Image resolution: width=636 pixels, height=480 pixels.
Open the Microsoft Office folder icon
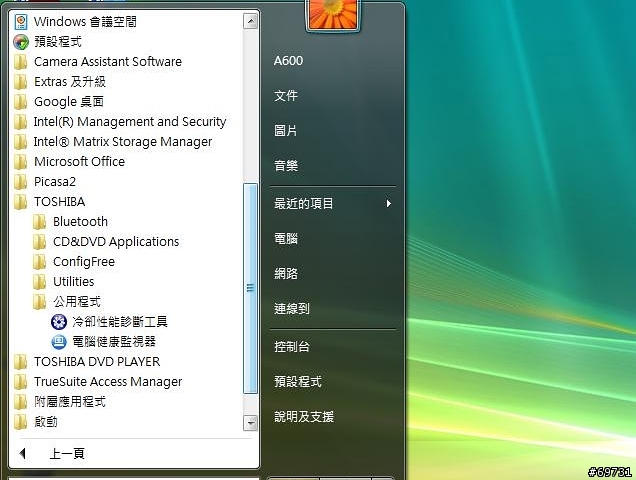(20, 161)
